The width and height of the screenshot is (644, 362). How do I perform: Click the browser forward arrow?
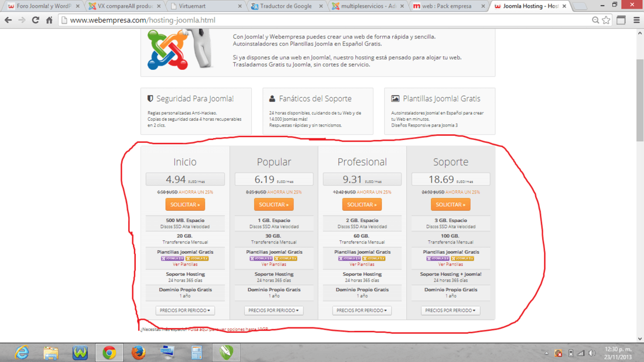point(22,20)
